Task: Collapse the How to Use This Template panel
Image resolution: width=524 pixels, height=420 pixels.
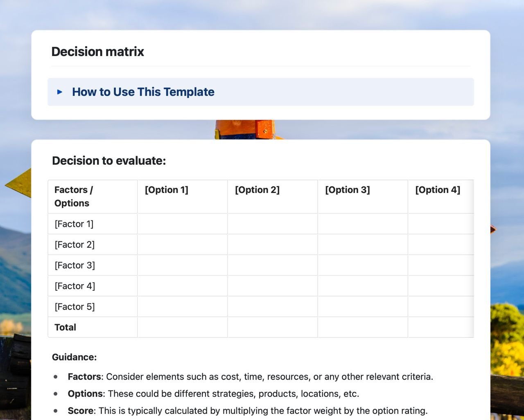Action: [x=142, y=92]
